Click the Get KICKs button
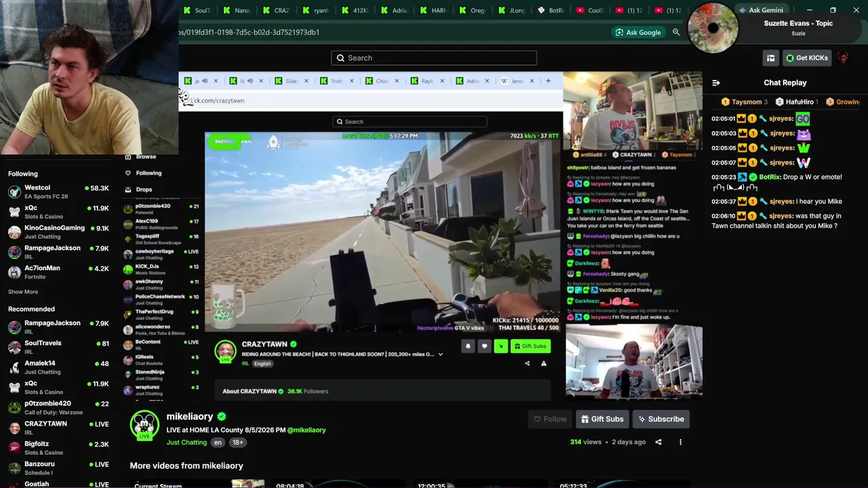 [x=807, y=58]
